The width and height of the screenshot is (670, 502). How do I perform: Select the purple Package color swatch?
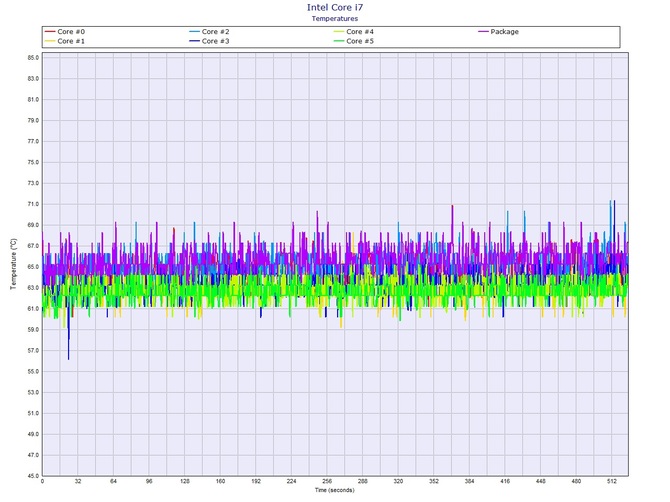click(483, 32)
